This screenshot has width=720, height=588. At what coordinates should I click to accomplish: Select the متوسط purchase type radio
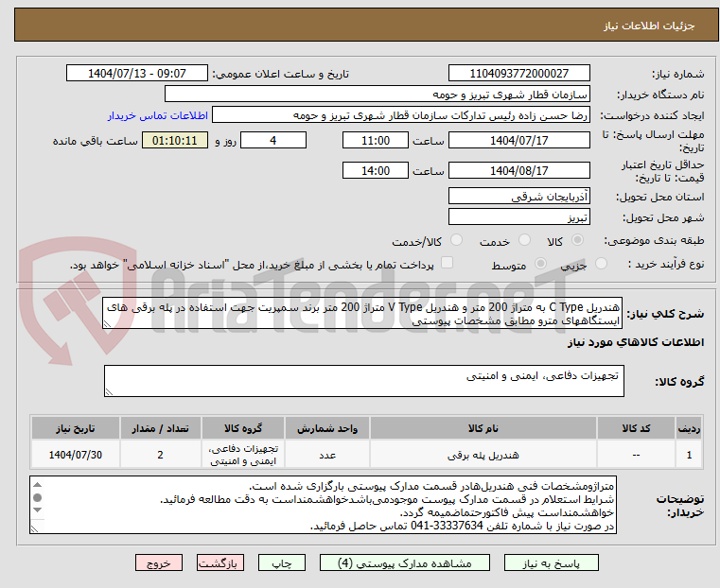coord(541,263)
